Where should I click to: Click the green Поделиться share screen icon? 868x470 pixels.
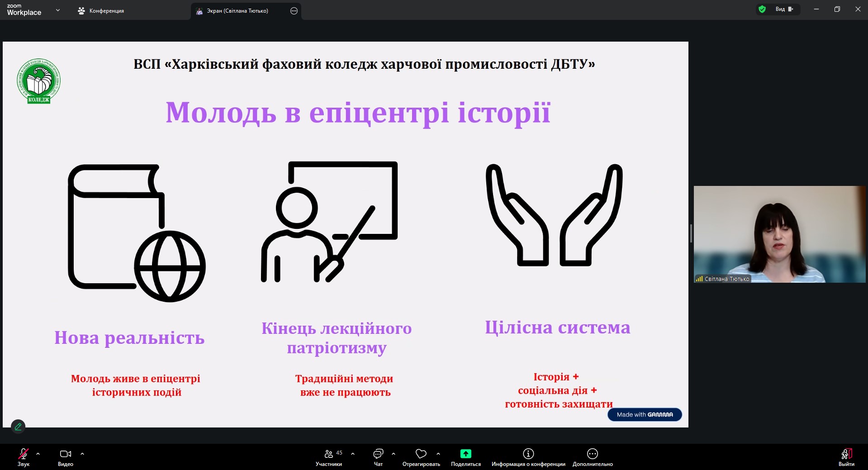[x=465, y=454]
